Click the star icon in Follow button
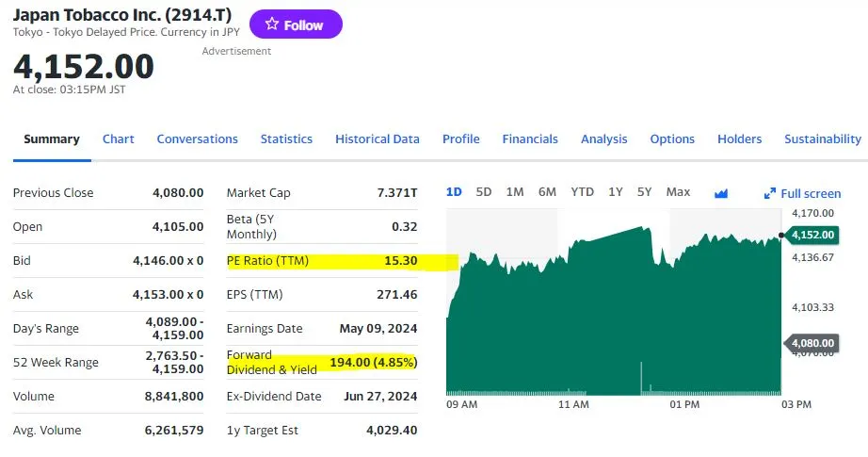This screenshot has width=868, height=457. click(x=271, y=24)
